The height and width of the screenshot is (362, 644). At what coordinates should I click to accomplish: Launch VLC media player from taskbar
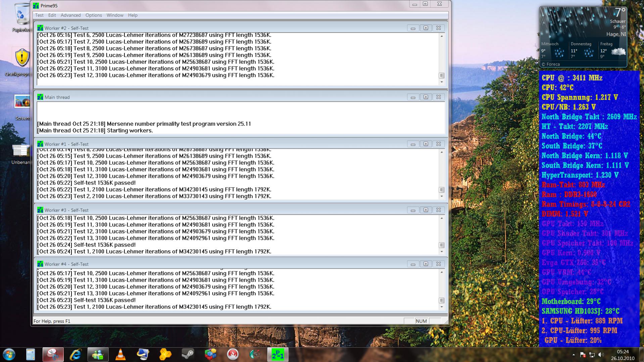coord(120,355)
